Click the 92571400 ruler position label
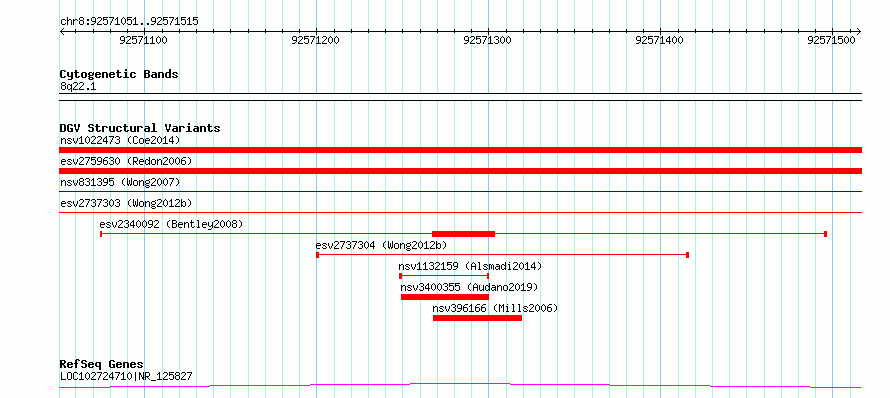The image size is (890, 398). pyautogui.click(x=660, y=40)
